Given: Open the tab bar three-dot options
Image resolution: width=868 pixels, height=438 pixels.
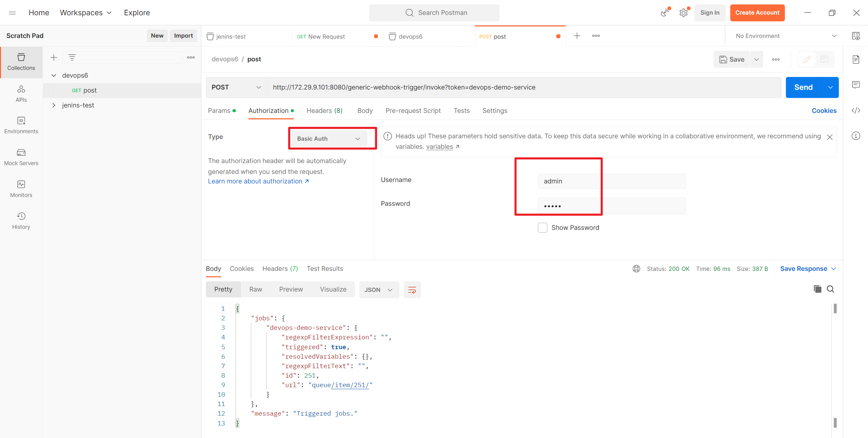Looking at the screenshot, I should tap(596, 36).
